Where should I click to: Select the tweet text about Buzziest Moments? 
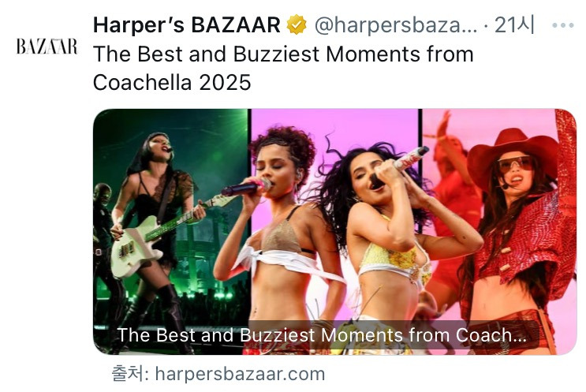tap(283, 68)
